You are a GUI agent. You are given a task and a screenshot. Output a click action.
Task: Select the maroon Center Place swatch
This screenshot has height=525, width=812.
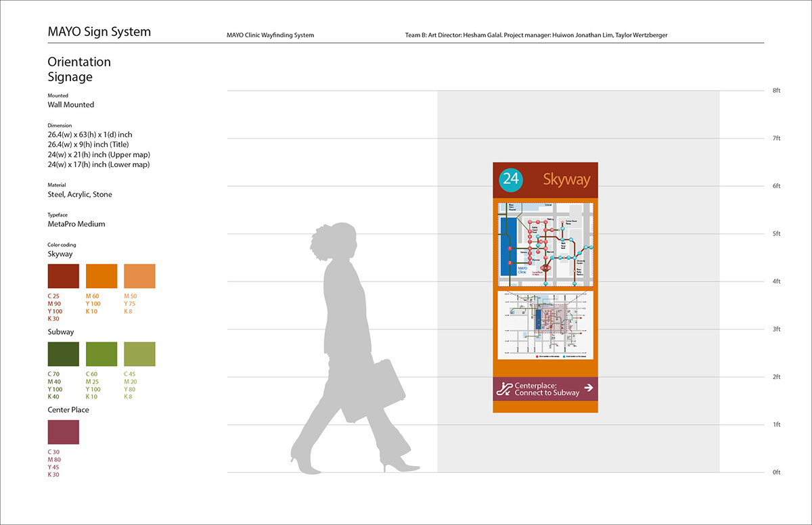(63, 432)
